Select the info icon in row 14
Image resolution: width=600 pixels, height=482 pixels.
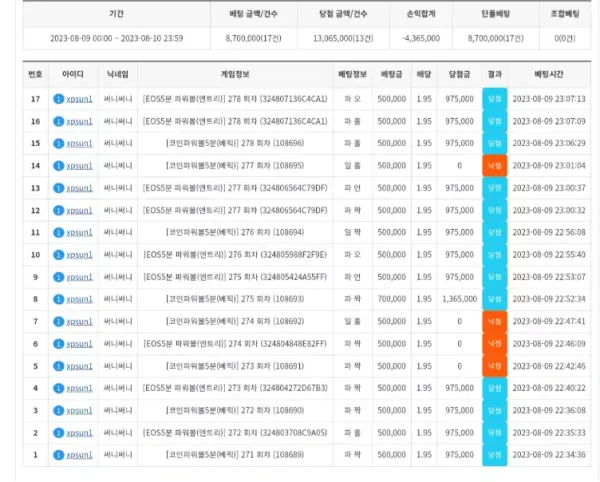[x=58, y=166]
